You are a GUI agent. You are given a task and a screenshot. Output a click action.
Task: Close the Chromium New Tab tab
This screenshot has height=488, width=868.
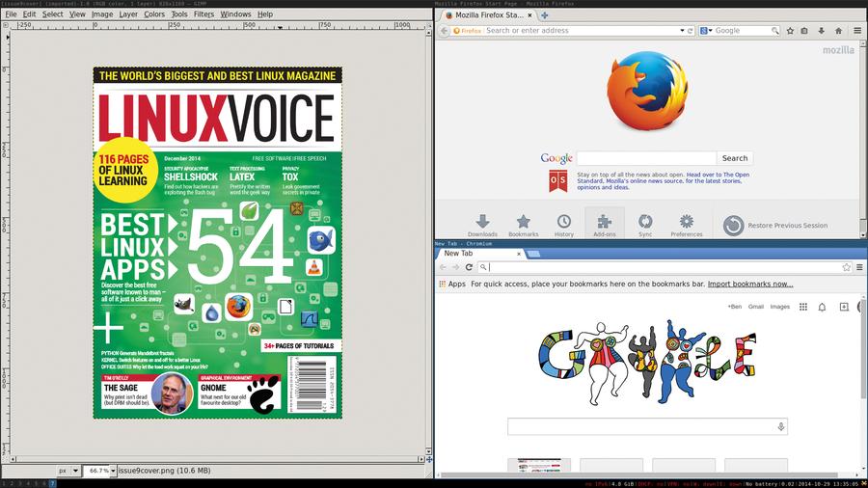(519, 254)
